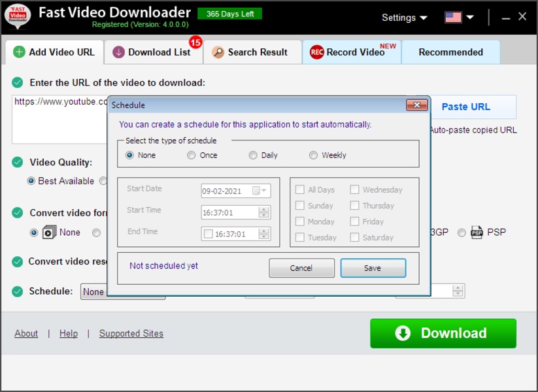Switch to the Recommended tab
The image size is (538, 392).
point(450,52)
